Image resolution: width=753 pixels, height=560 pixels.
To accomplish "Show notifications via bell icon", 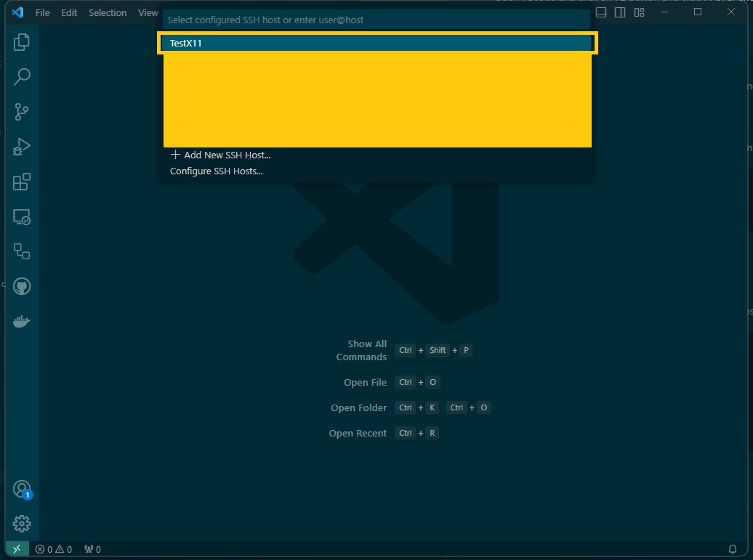I will tap(733, 549).
